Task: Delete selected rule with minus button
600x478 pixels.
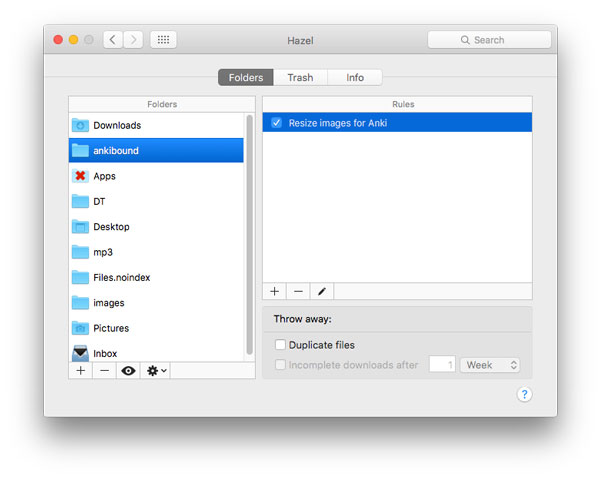Action: click(x=298, y=291)
